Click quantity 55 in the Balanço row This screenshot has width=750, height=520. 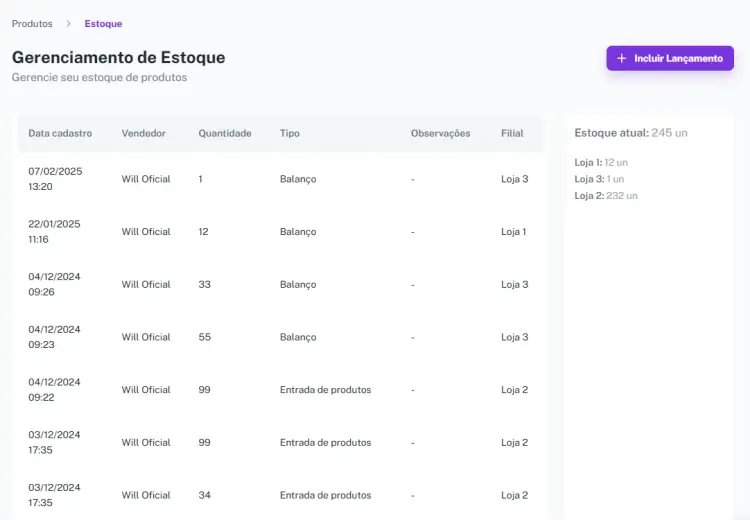204,338
